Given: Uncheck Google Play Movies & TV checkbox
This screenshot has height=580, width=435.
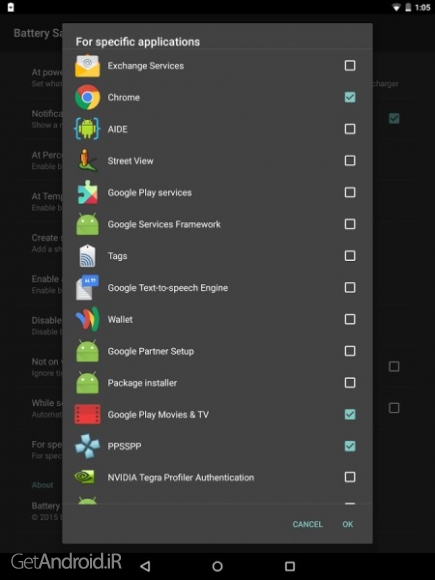Looking at the screenshot, I should [350, 414].
